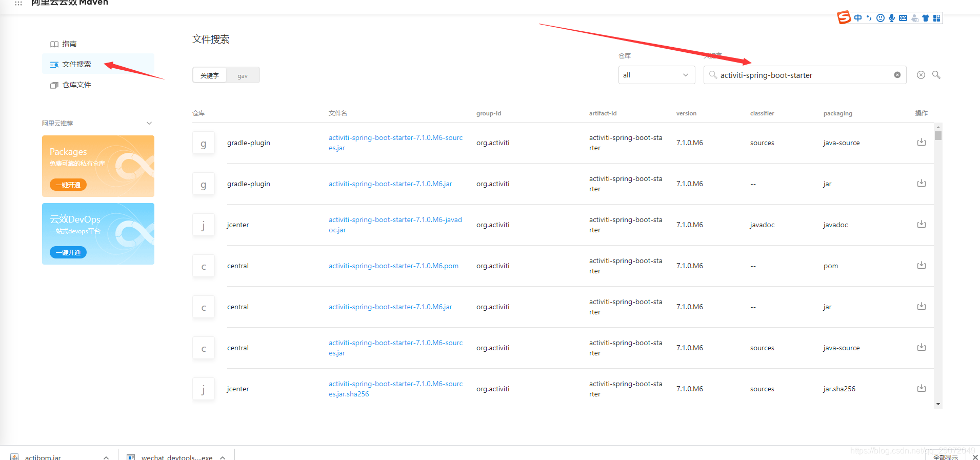980x460 pixels.
Task: Click the Packages card title
Action: [x=68, y=151]
